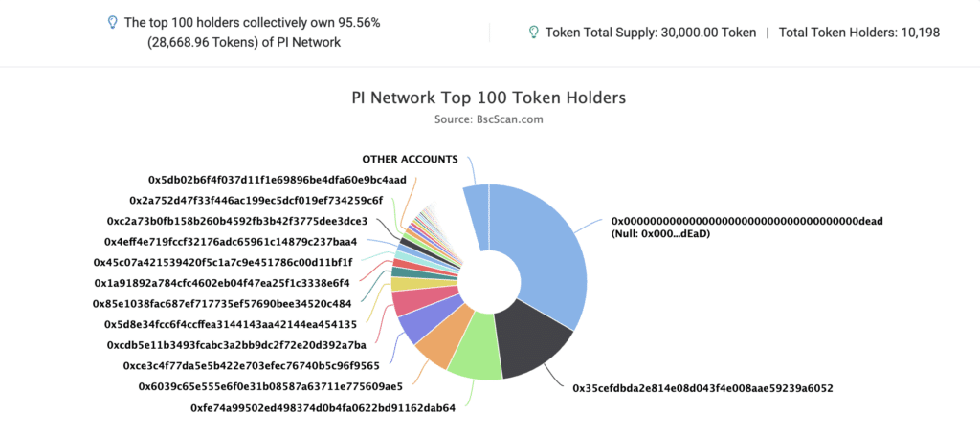Click the 0xfe74a99502ed498374d0b4fa0622bd91162dab64 label
Viewport: 980px width, 434px height.
click(x=323, y=408)
